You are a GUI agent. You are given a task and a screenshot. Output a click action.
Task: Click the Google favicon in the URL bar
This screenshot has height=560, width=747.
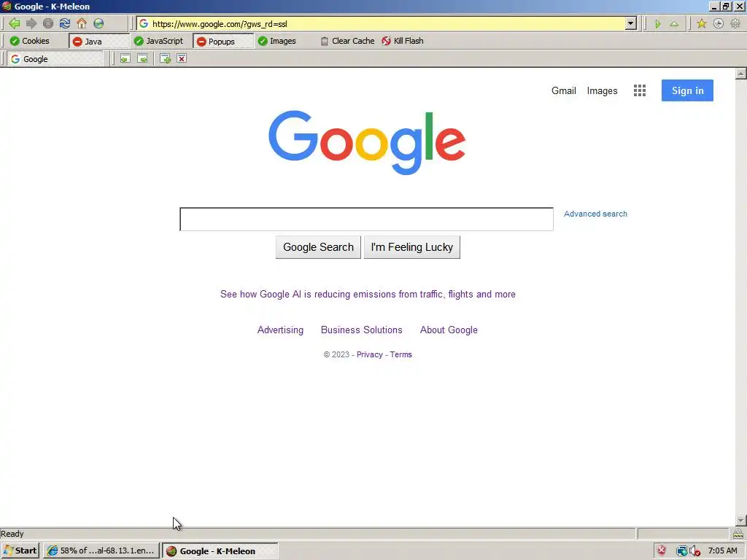click(x=144, y=24)
